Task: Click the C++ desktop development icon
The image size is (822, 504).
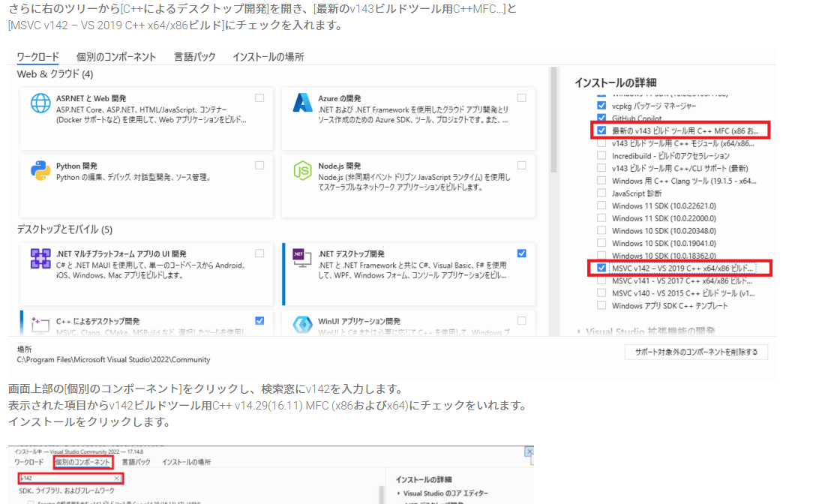Action: coord(40,324)
